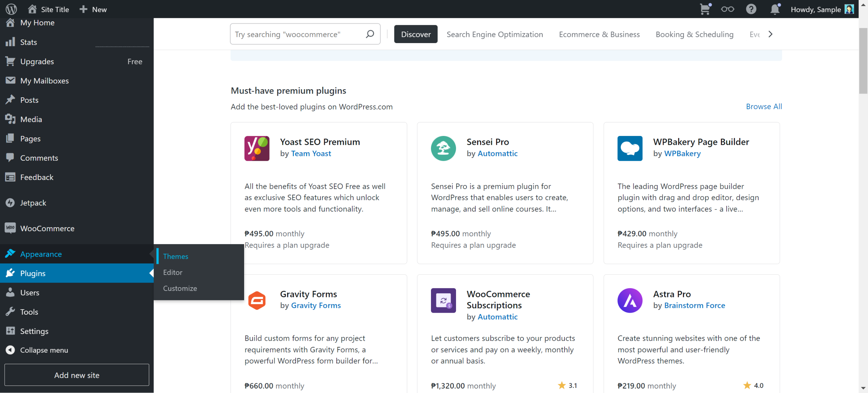Open the Reader glasses icon

[727, 9]
